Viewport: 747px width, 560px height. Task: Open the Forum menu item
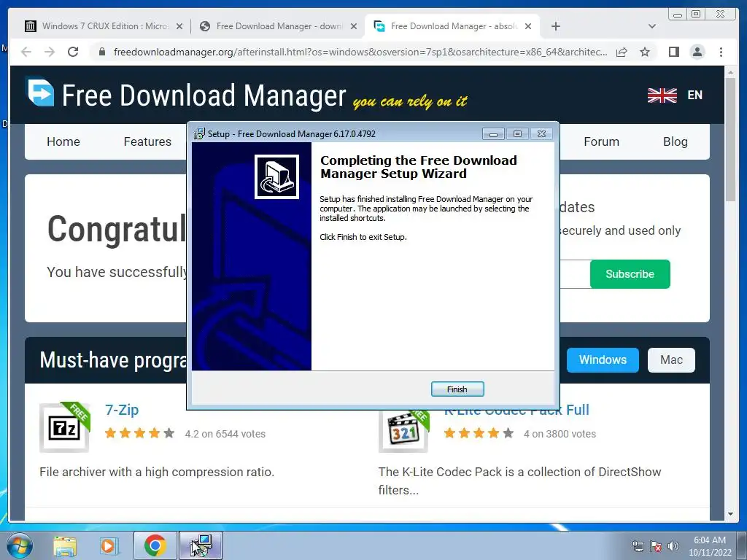601,141
